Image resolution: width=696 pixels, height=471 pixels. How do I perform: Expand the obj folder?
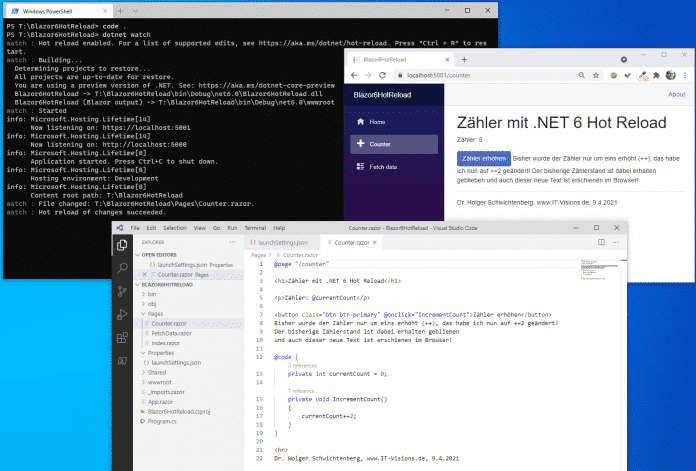point(151,304)
